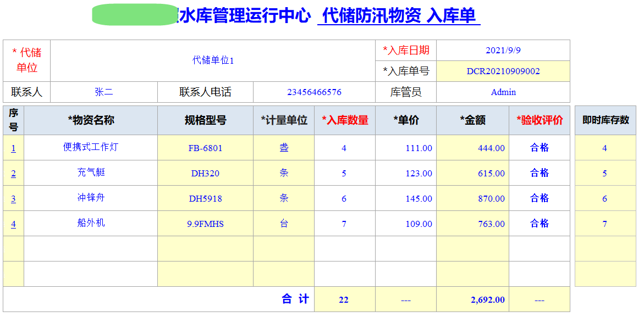Click the 代储单位1 unit name cell

(213, 61)
